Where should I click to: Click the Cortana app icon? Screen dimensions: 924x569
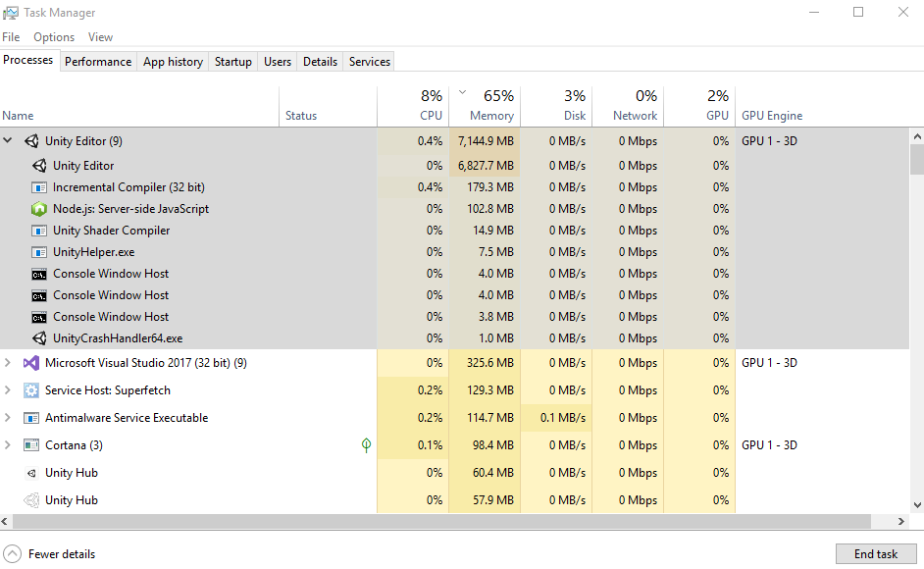coord(30,444)
